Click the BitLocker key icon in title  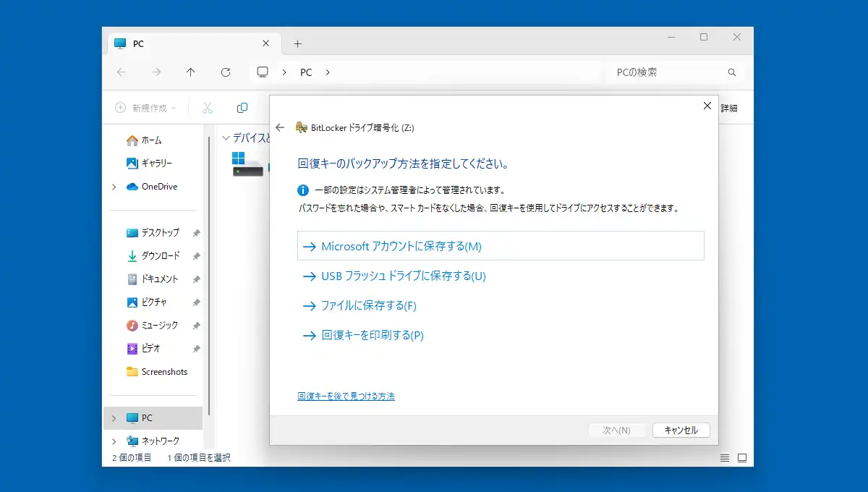301,127
